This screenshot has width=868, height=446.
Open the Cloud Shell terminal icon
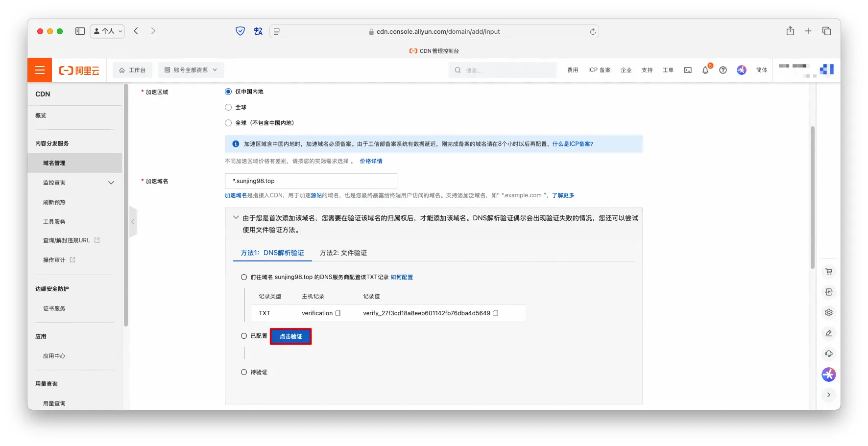tap(688, 70)
